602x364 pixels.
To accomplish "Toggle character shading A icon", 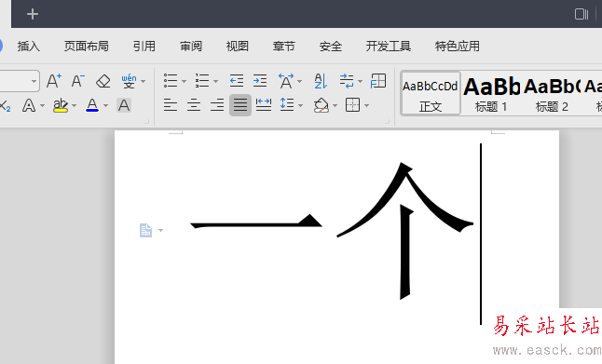I will pyautogui.click(x=124, y=105).
